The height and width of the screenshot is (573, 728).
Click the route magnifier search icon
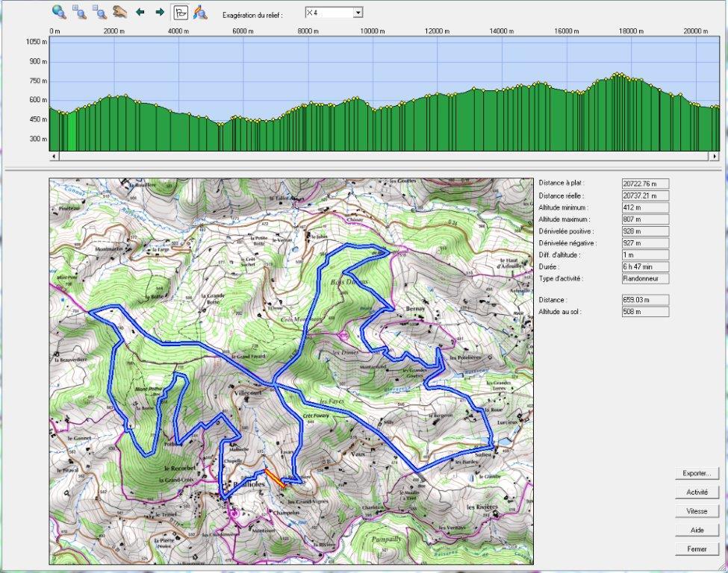tap(200, 12)
